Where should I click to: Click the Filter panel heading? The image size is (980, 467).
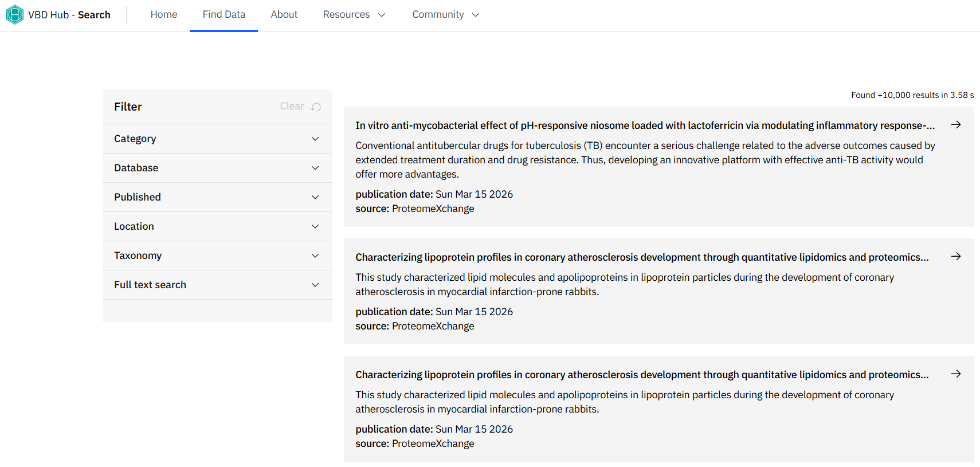[128, 107]
